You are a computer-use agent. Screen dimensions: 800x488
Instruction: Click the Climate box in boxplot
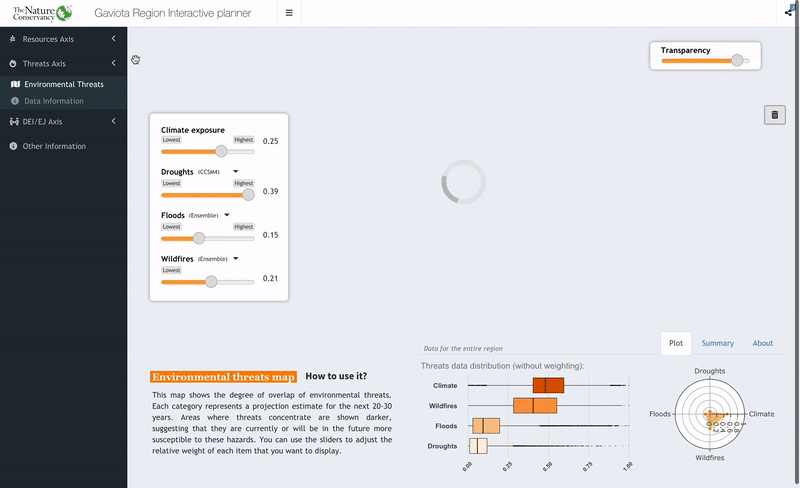tap(549, 386)
